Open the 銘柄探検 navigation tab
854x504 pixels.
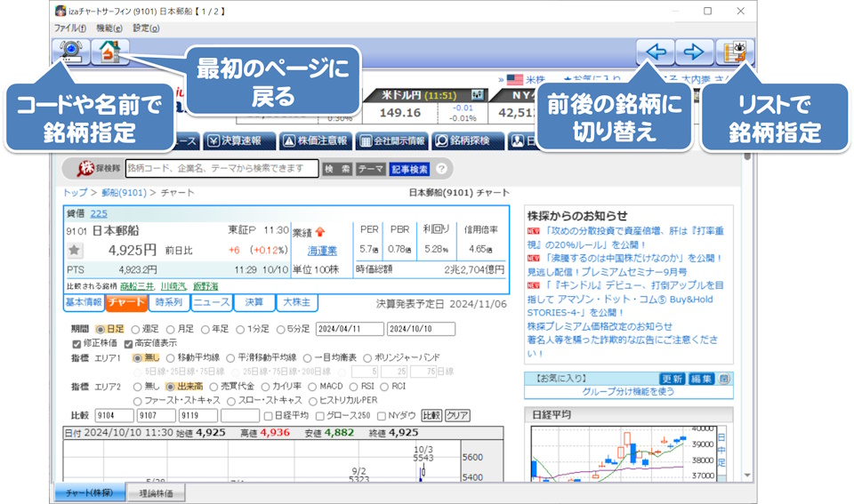(469, 141)
